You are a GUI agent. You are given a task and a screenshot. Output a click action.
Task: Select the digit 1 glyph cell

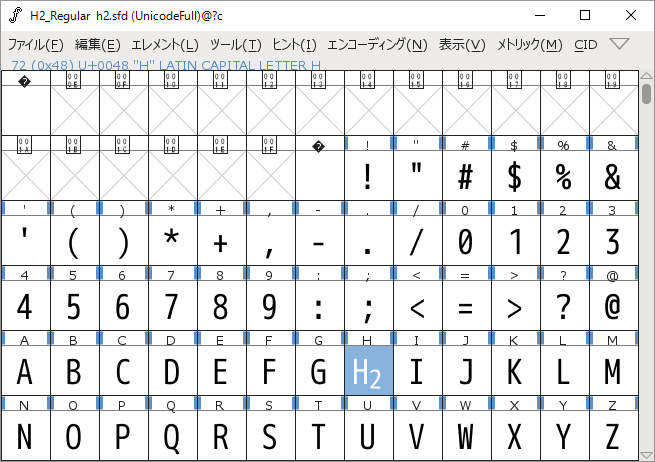[516, 240]
